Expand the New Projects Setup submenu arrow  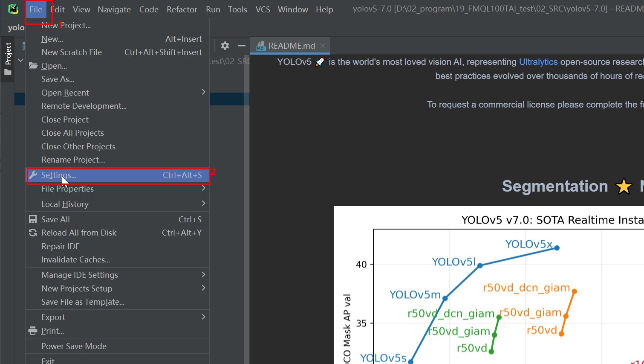coord(203,288)
